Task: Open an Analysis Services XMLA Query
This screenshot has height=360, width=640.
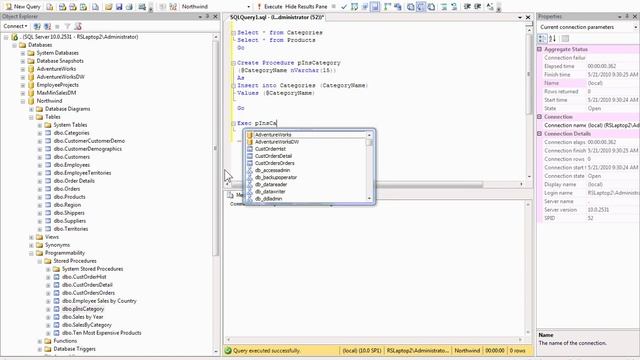Action: [83, 7]
